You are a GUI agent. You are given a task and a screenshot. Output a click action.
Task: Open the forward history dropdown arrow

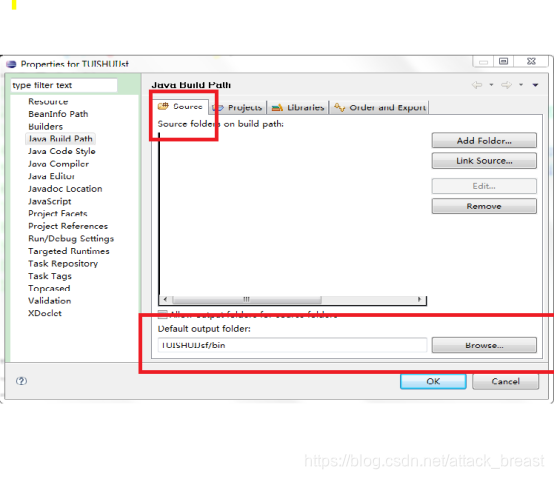point(521,85)
